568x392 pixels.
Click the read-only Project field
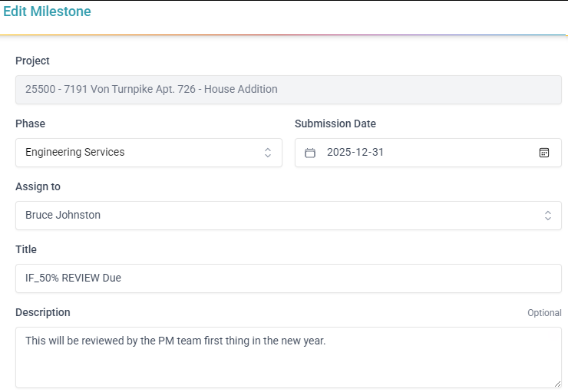288,90
